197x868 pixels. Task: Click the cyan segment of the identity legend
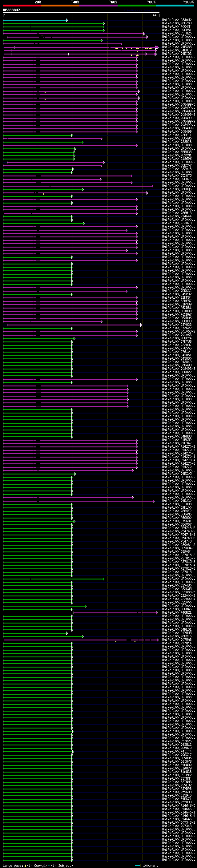point(175,6)
